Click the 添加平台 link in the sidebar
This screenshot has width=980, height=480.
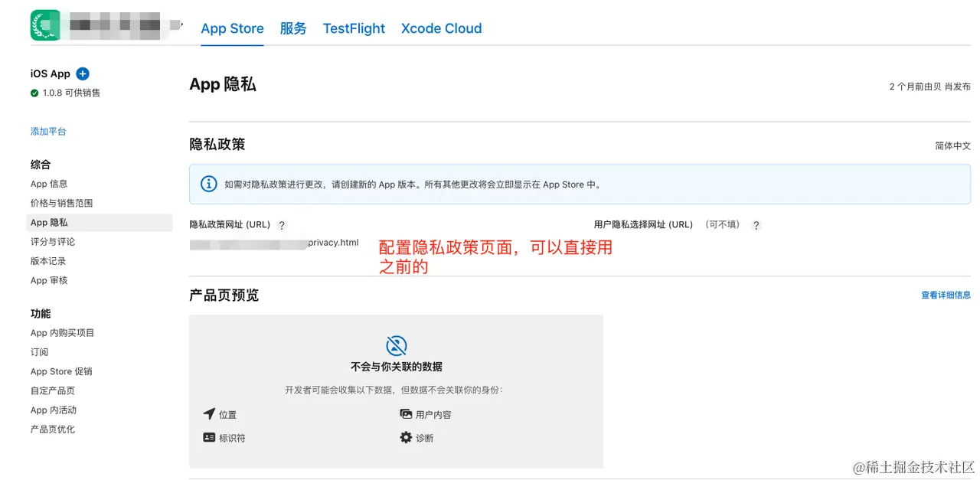(48, 132)
